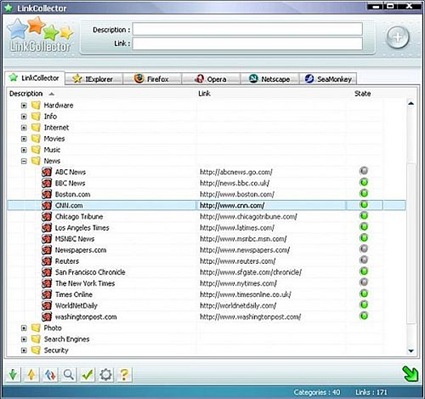
Task: Click the green state indicator for CNN.com
Action: click(364, 205)
